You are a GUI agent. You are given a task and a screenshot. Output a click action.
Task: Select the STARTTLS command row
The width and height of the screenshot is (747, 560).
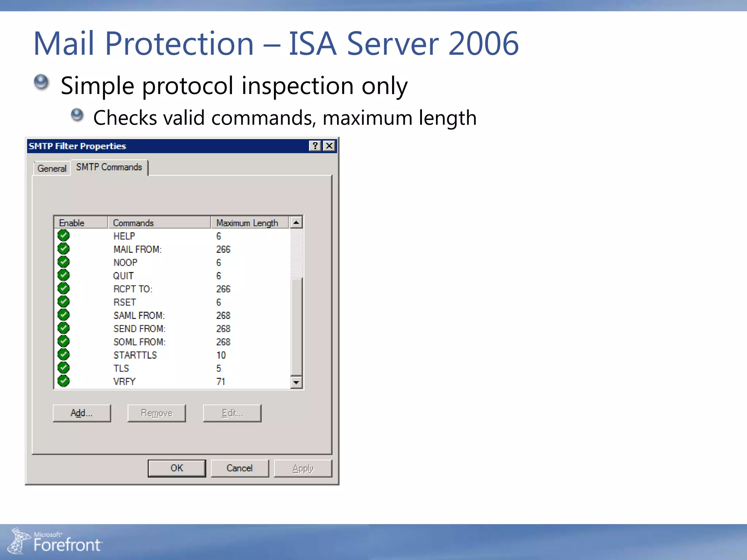tap(172, 355)
